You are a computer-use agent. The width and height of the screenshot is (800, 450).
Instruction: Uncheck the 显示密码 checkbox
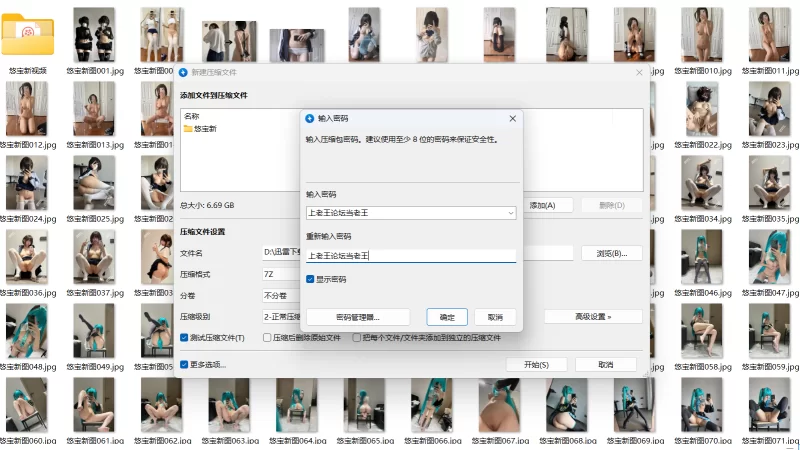coord(310,279)
